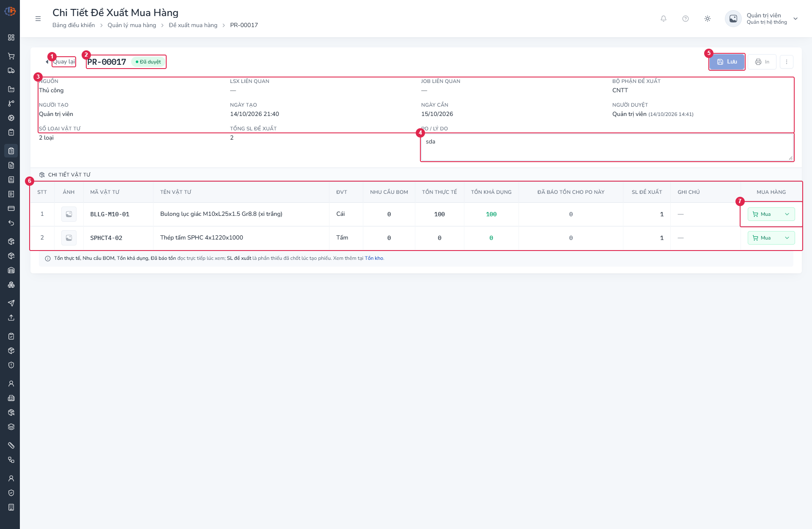
Task: Expand Mua dropdown arrow for BLLG-M10-01
Action: pos(787,214)
